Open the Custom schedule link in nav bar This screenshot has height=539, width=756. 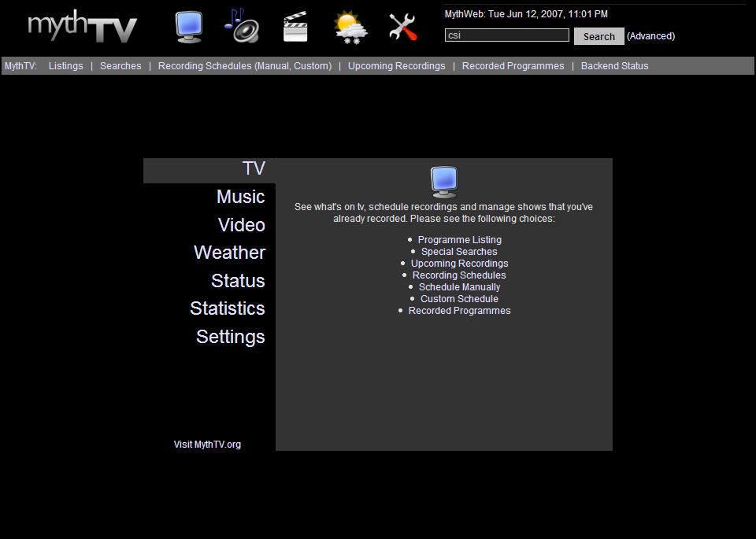pos(311,66)
